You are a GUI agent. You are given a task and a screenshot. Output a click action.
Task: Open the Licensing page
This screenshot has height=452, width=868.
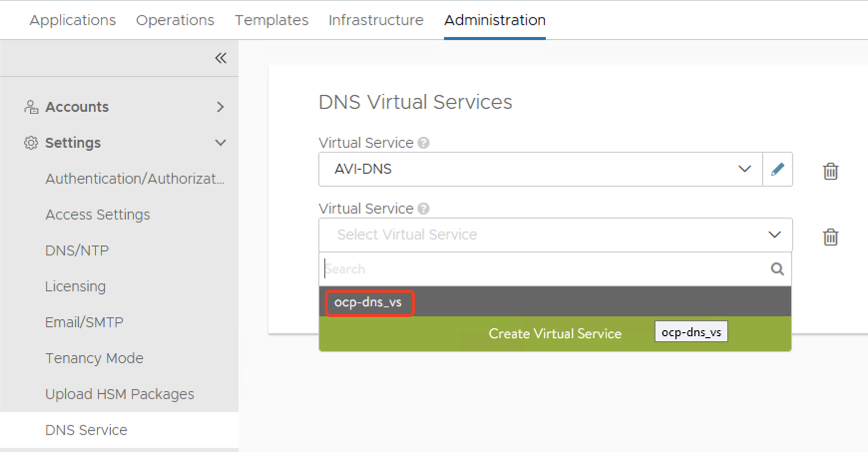point(75,286)
